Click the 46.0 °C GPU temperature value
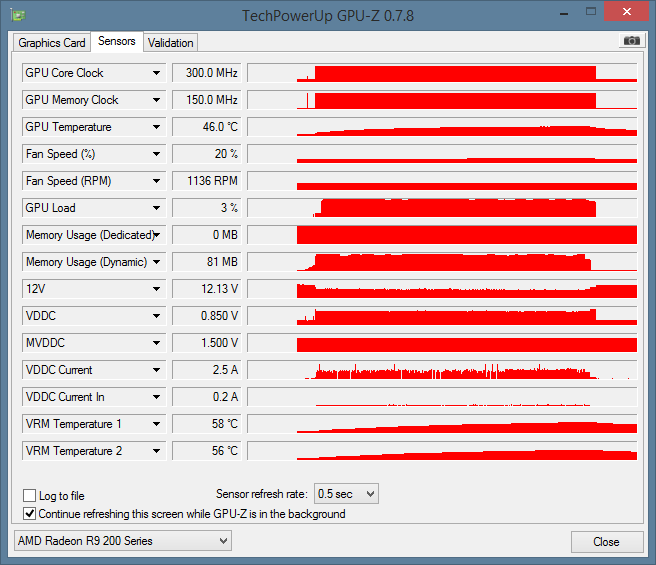This screenshot has height=565, width=656. pyautogui.click(x=207, y=127)
